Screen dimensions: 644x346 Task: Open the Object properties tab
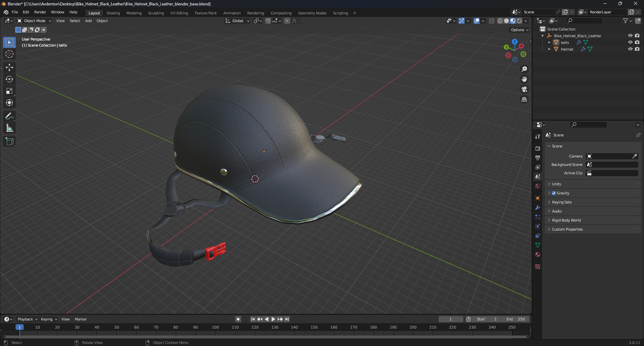[x=538, y=198]
